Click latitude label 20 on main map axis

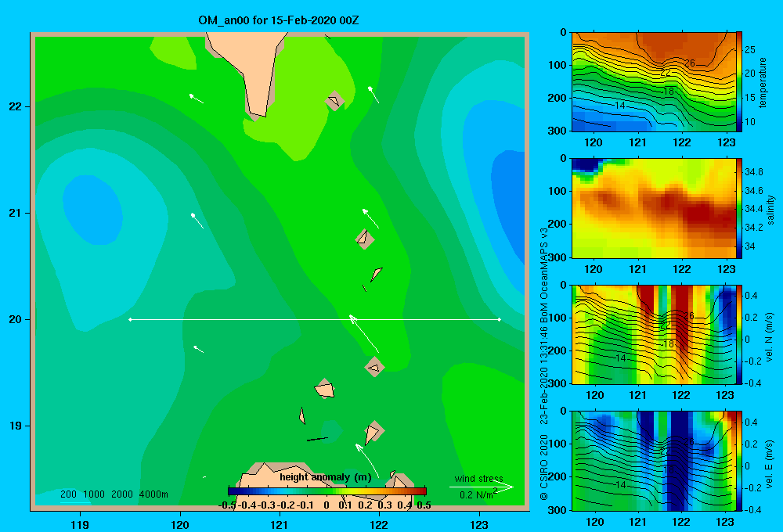point(16,319)
